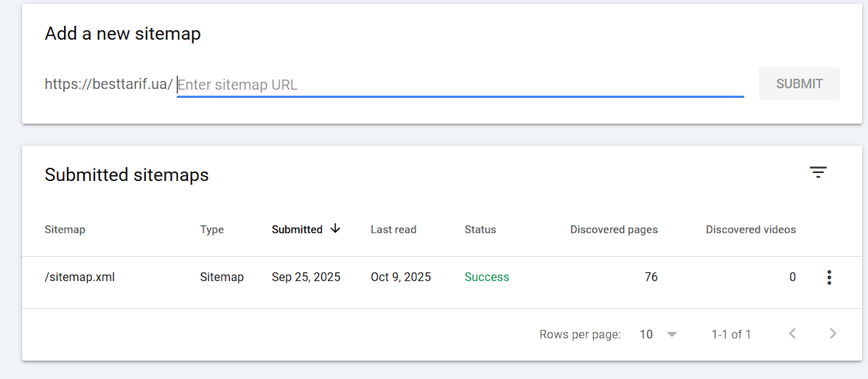Image resolution: width=868 pixels, height=379 pixels.
Task: Sort by the Submitted column header
Action: coord(297,230)
